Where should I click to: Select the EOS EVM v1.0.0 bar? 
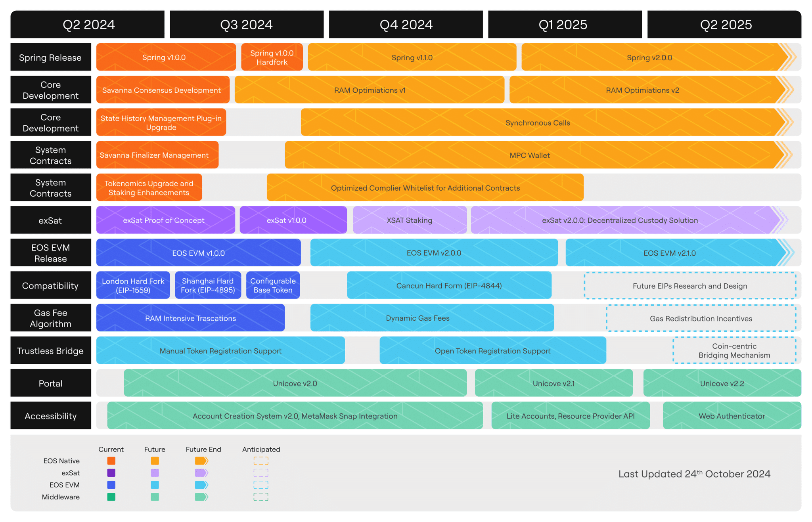(x=199, y=253)
